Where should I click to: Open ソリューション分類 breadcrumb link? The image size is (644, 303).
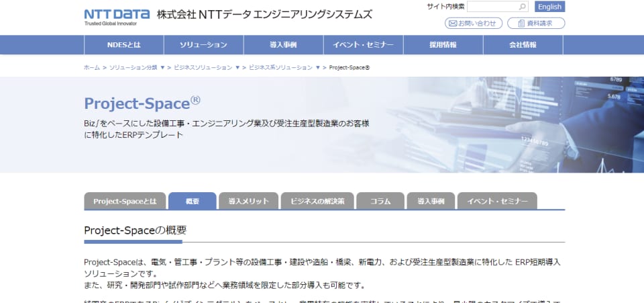point(133,67)
